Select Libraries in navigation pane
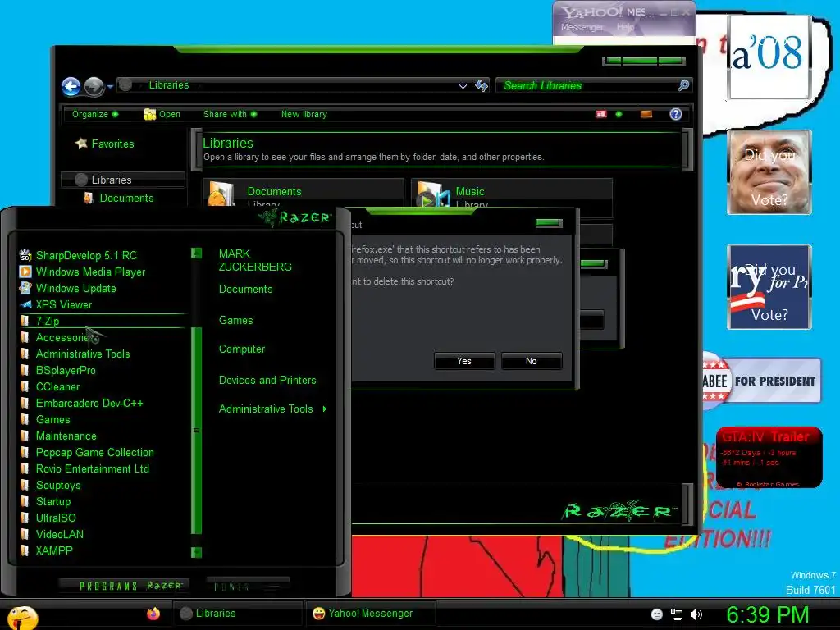The height and width of the screenshot is (630, 840). [x=123, y=180]
